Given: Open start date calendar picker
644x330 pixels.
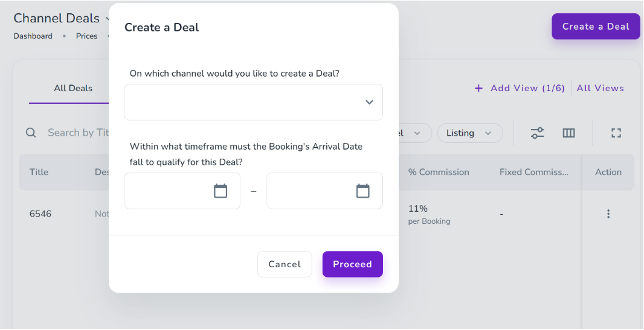Looking at the screenshot, I should pos(221,191).
